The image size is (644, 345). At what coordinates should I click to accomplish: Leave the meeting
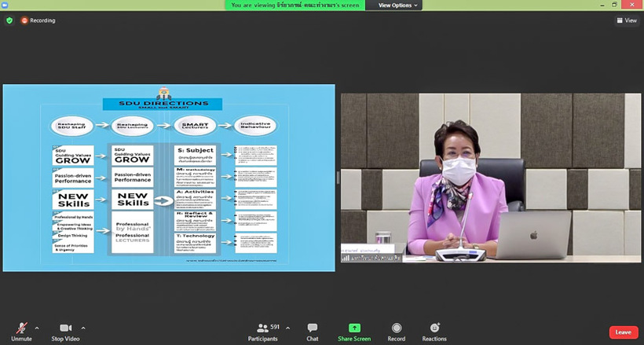coord(624,332)
